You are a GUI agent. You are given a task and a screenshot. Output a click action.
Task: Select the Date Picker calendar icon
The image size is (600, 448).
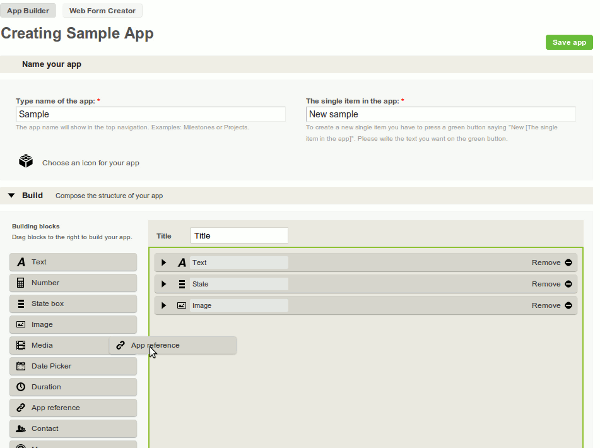pos(21,366)
